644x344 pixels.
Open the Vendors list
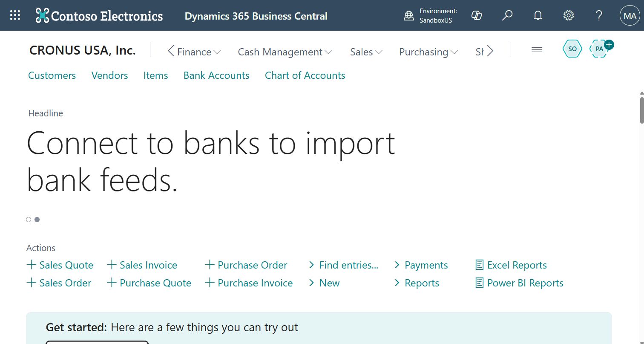pos(109,75)
